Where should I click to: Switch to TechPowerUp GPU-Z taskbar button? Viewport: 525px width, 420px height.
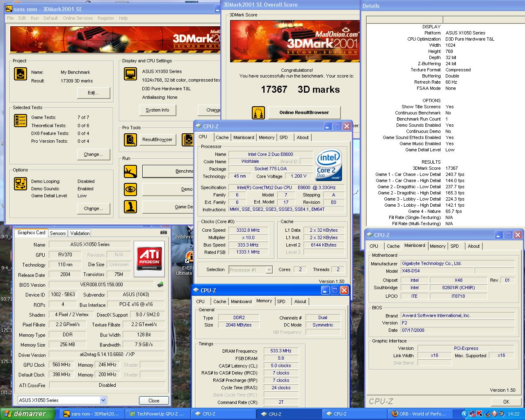click(x=157, y=414)
